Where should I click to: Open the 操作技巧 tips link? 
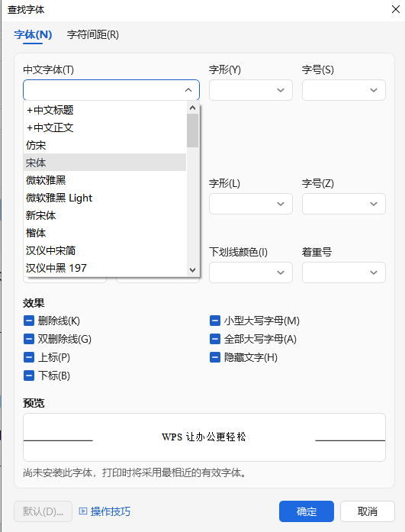(110, 511)
